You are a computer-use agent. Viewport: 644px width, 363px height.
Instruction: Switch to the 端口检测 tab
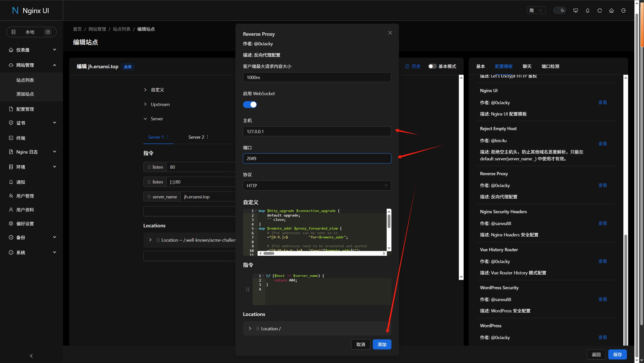[x=550, y=66]
